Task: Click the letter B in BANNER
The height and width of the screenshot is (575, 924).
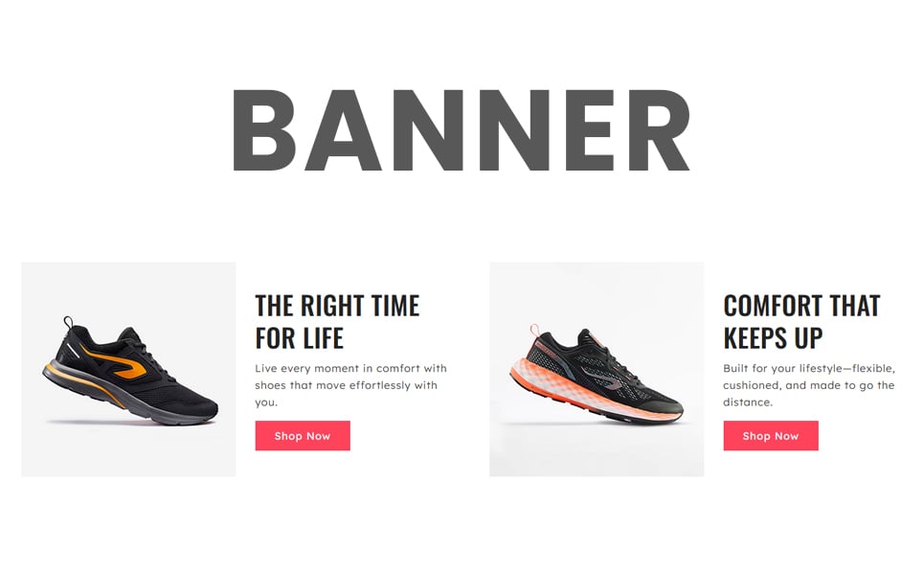Action: [264, 130]
